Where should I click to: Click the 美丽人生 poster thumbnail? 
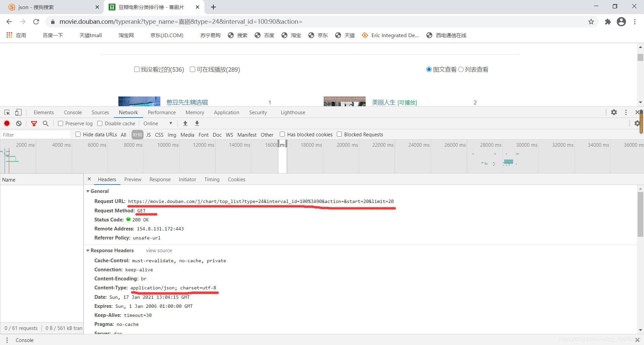(344, 101)
